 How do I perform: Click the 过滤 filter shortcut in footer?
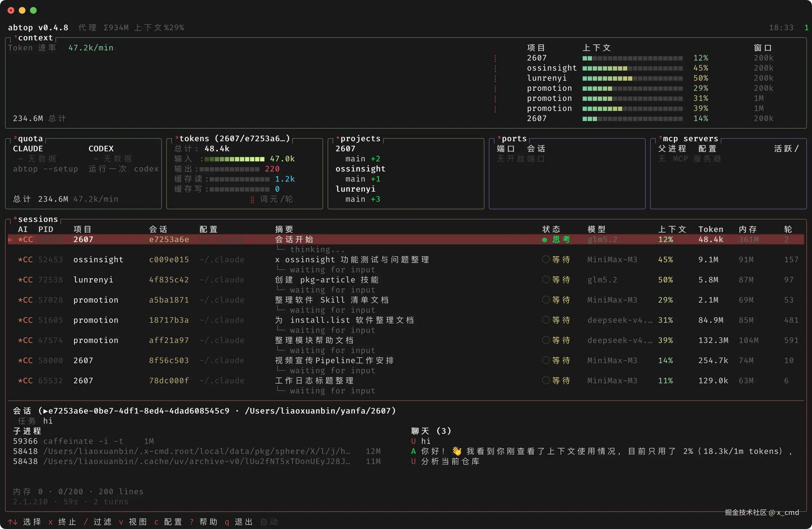tap(97, 522)
